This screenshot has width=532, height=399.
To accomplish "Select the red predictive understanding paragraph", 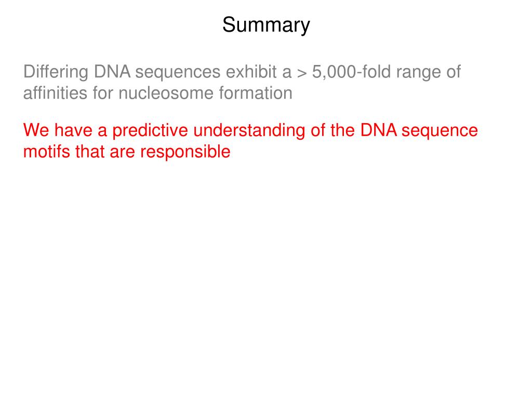I will coord(250,141).
